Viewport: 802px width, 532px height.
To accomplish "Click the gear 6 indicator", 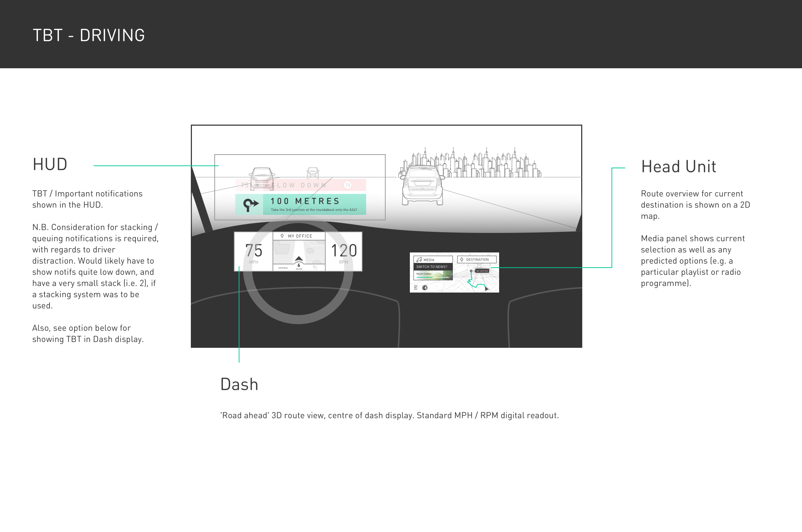I will (x=299, y=266).
